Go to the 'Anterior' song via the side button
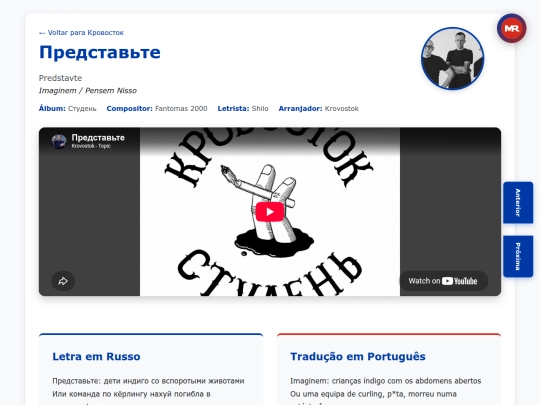The height and width of the screenshot is (405, 540). pos(518,202)
